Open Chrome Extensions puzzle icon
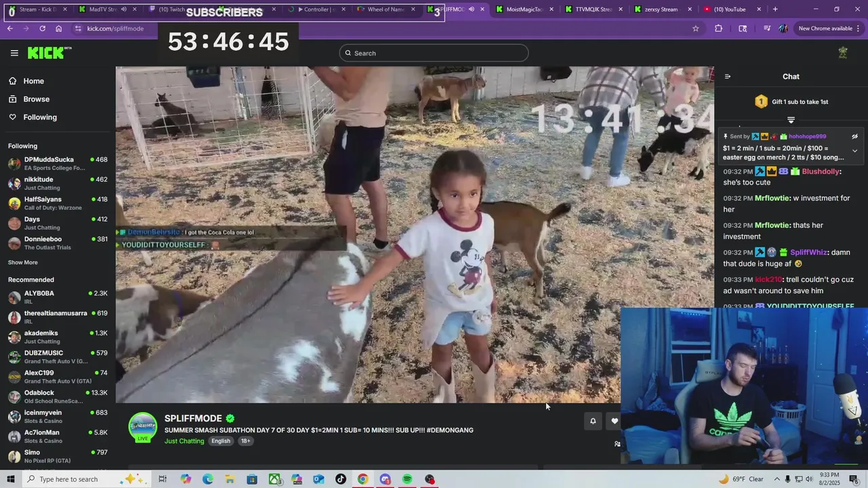Screen dimensions: 868x488 coord(718,28)
